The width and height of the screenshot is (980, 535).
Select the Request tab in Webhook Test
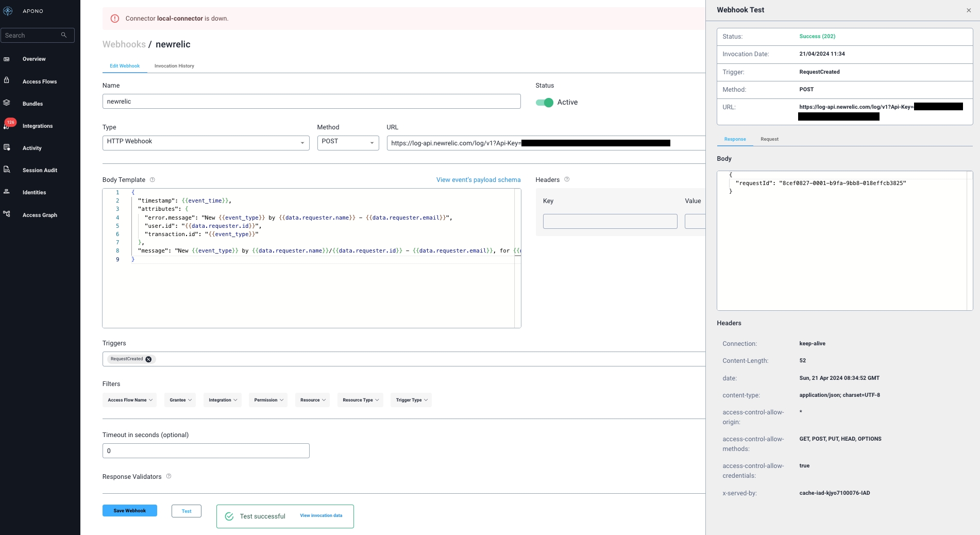coord(769,139)
